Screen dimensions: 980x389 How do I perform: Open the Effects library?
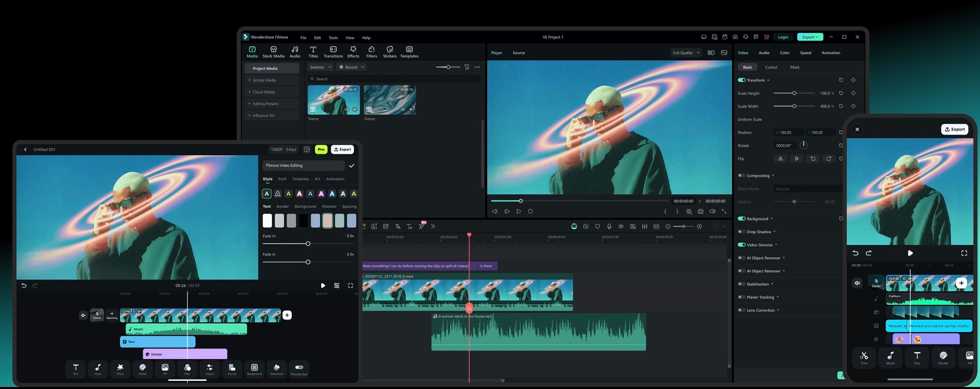tap(353, 51)
